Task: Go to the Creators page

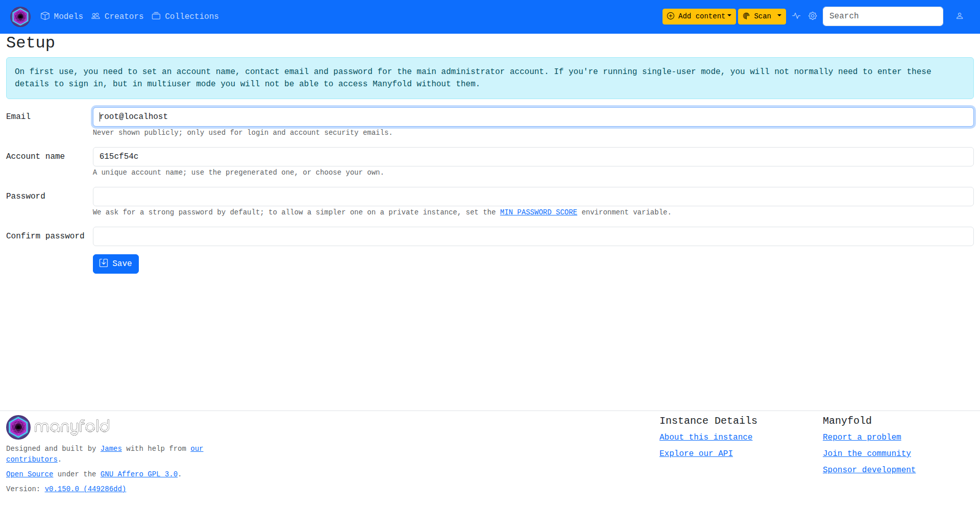Action: (x=117, y=16)
